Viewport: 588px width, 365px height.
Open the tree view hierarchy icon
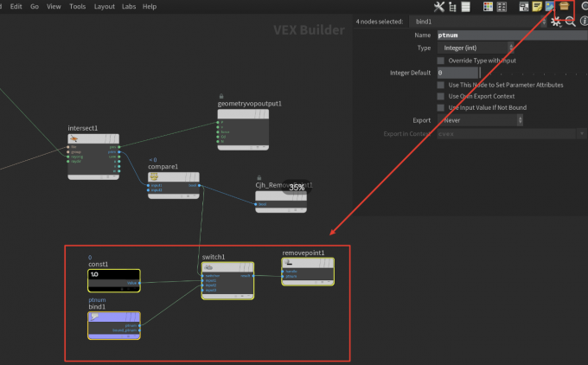tap(452, 7)
